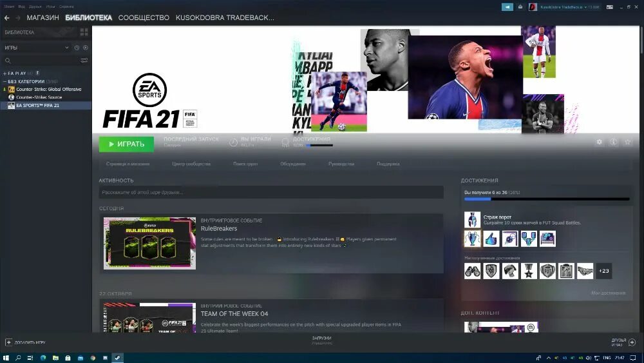Viewport: 644px width, 363px height.
Task: Open the Обсуждения link
Action: pos(293,164)
